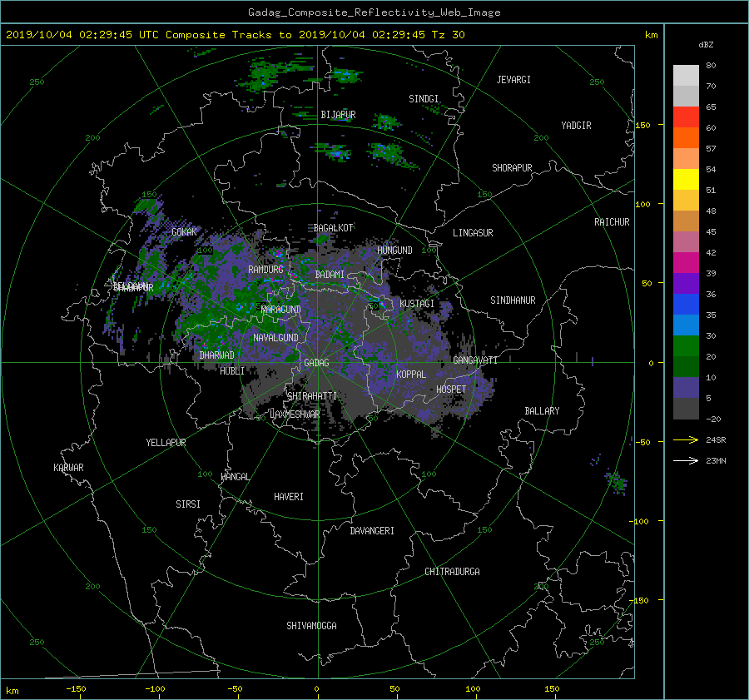The width and height of the screenshot is (749, 700).
Task: Click the 150 tick on right axis
Action: coord(642,125)
